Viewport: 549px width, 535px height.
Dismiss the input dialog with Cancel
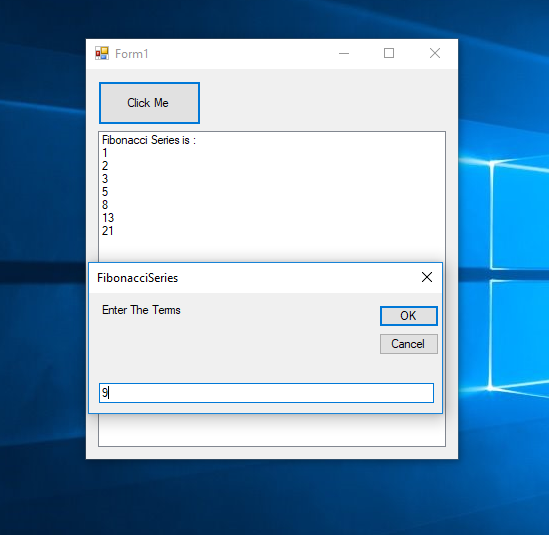coord(409,344)
